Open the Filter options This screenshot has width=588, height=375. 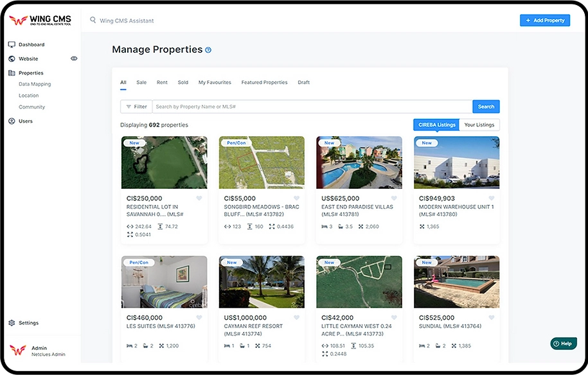(x=136, y=106)
